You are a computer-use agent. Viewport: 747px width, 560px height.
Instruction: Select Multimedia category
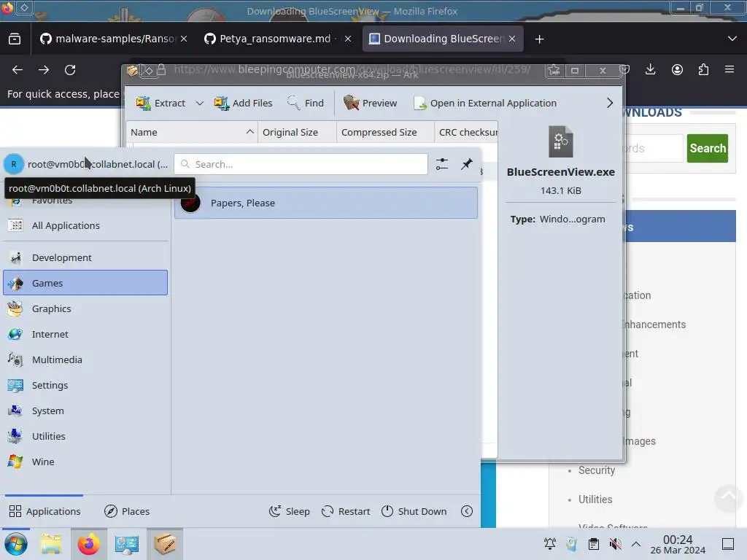85,359
